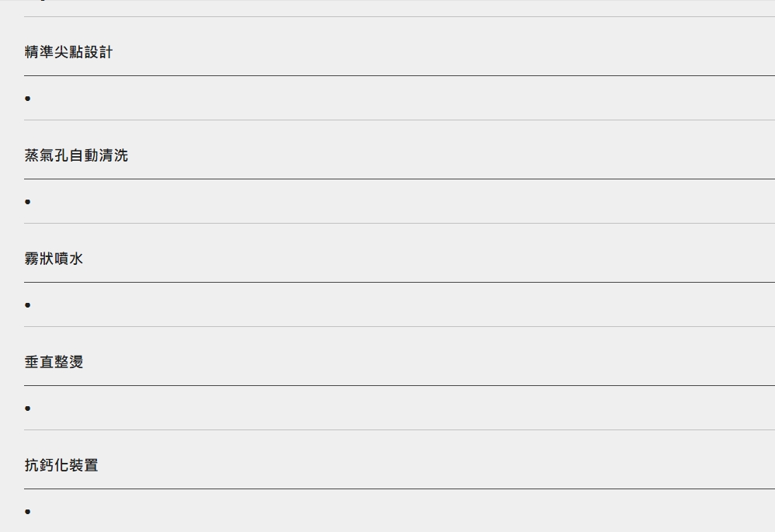
Task: Select the 垂直整燙 feature label
Action: coord(54,362)
